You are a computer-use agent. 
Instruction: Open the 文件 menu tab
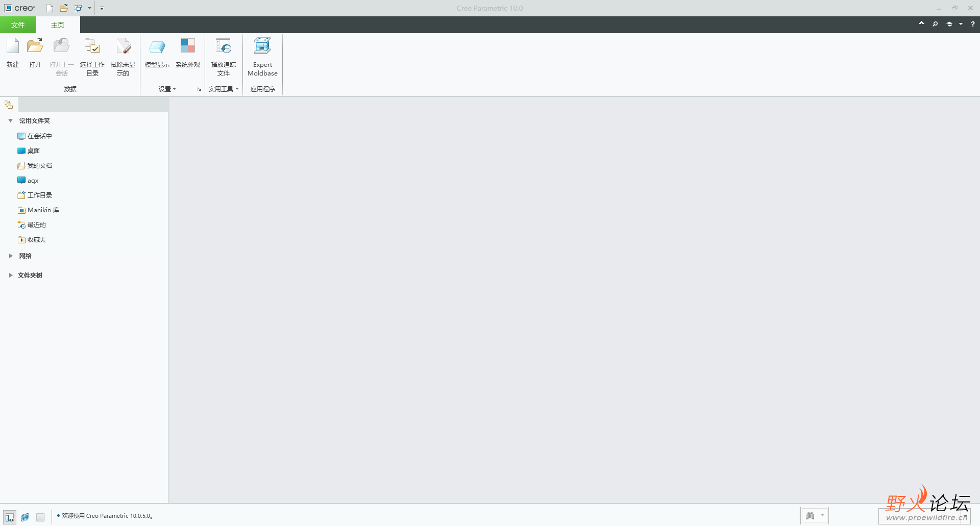pyautogui.click(x=18, y=25)
